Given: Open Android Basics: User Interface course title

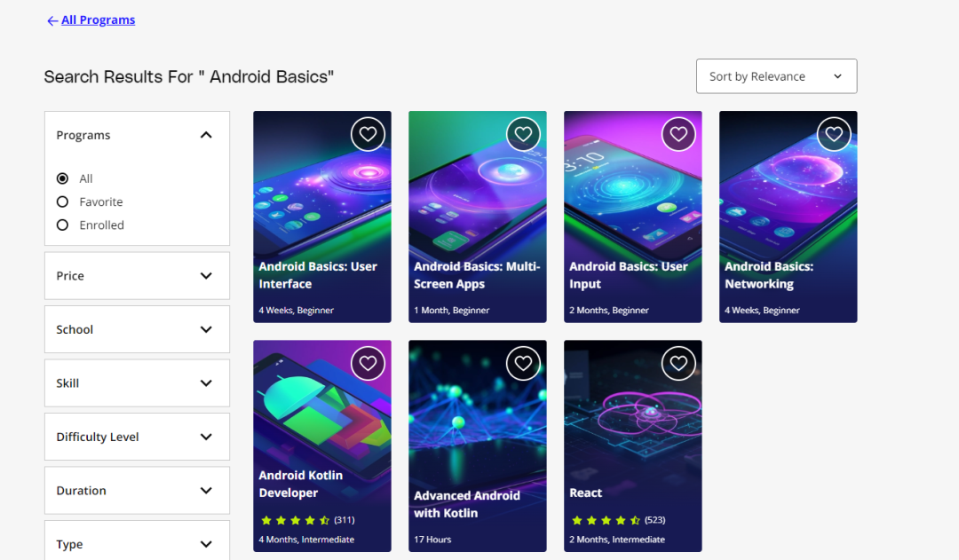Looking at the screenshot, I should pos(318,275).
